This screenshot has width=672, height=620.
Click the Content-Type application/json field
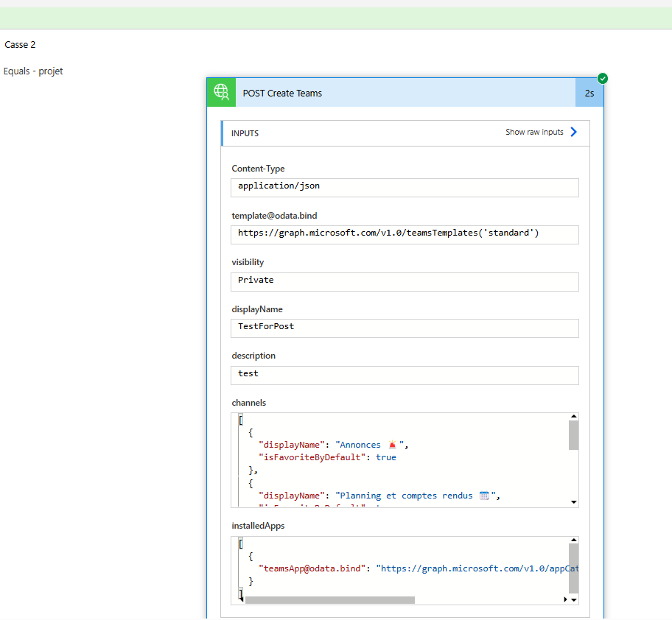405,188
